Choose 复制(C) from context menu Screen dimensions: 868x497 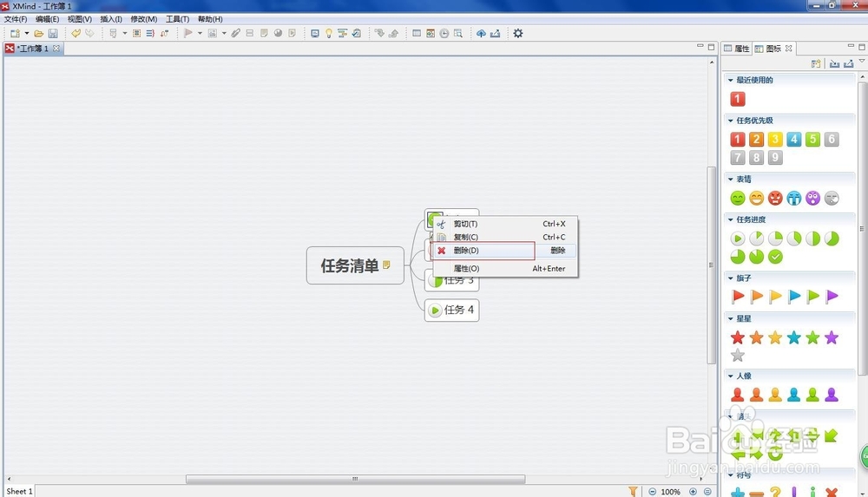pyautogui.click(x=505, y=237)
